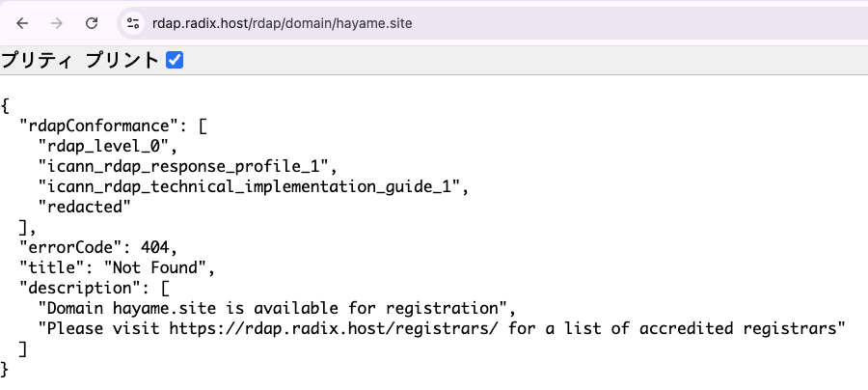The height and width of the screenshot is (390, 868).
Task: Click the "accredited registrars" text at line end
Action: (738, 328)
